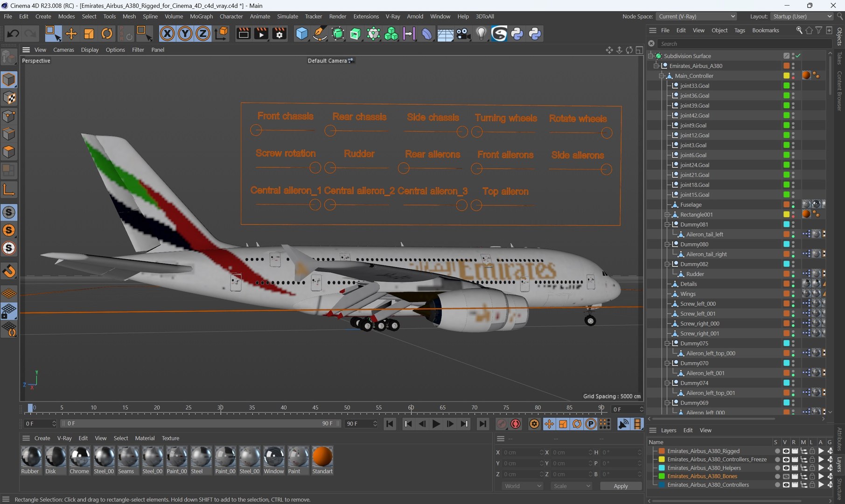Click Go to End playback button
Image resolution: width=845 pixels, height=504 pixels.
click(x=483, y=424)
